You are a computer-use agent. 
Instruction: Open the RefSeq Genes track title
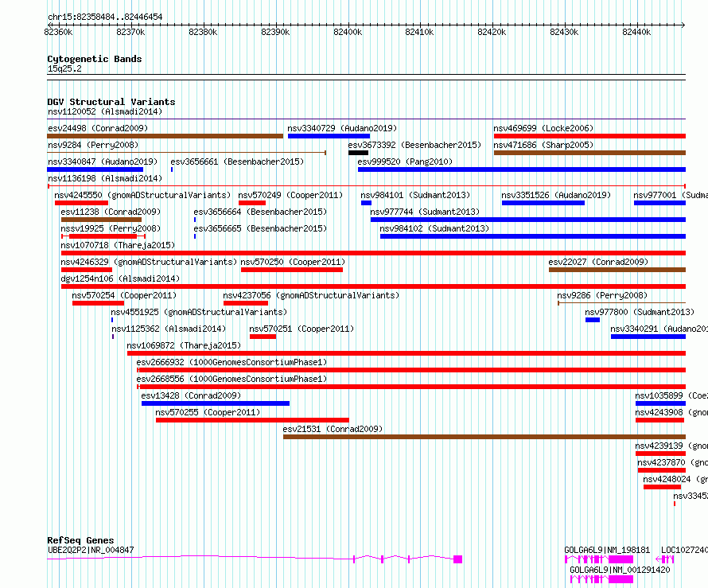point(80,540)
